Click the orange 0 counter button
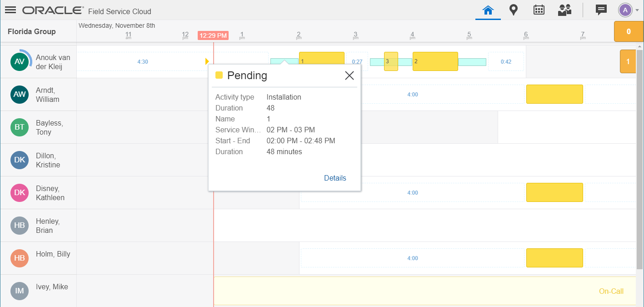The image size is (644, 307). coord(629,31)
